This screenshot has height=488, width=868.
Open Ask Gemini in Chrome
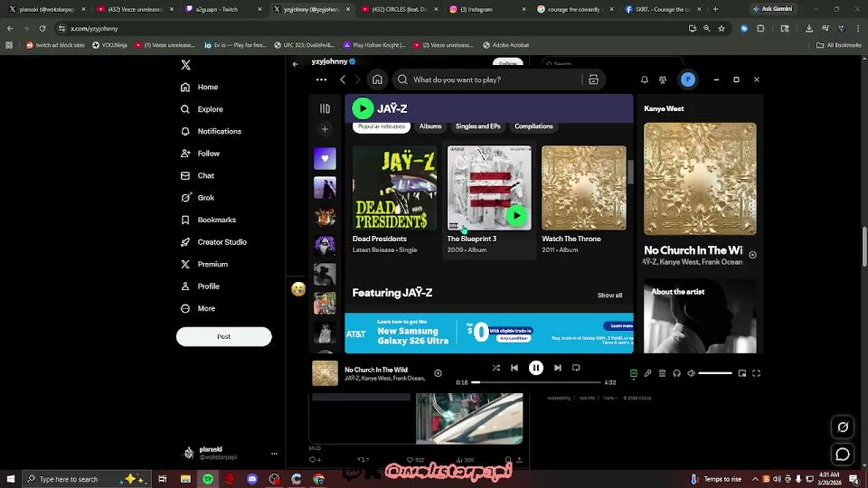tap(773, 9)
